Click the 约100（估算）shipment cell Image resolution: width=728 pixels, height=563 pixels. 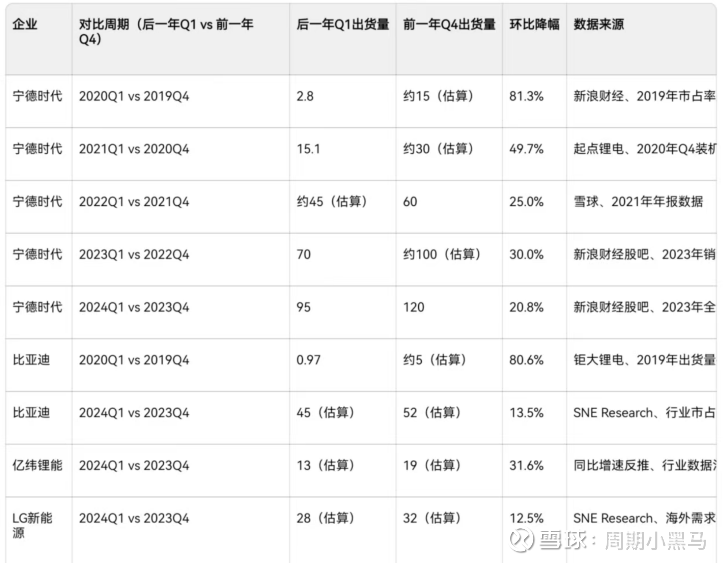point(441,255)
